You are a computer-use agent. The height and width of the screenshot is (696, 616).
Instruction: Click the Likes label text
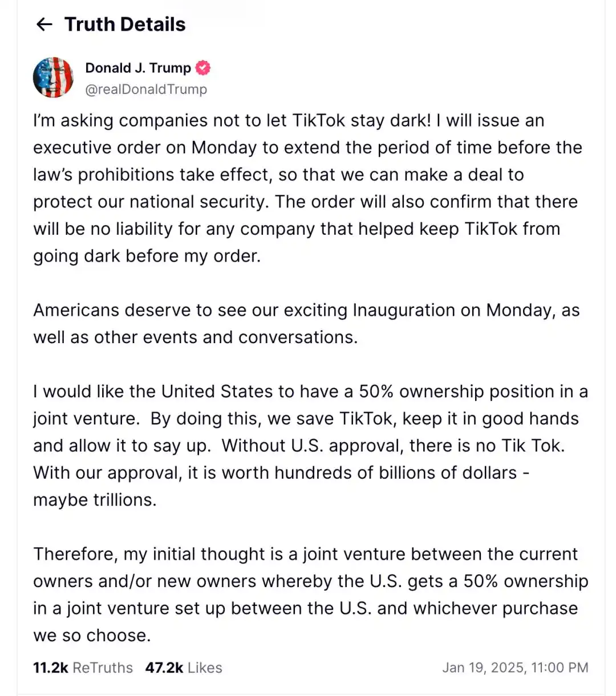point(205,667)
